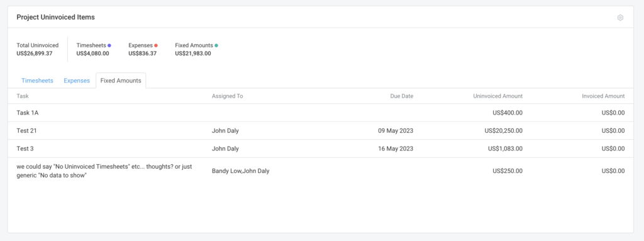Screen dimensions: 644x241
Task: Switch to the Timesheets tab
Action: [x=37, y=81]
